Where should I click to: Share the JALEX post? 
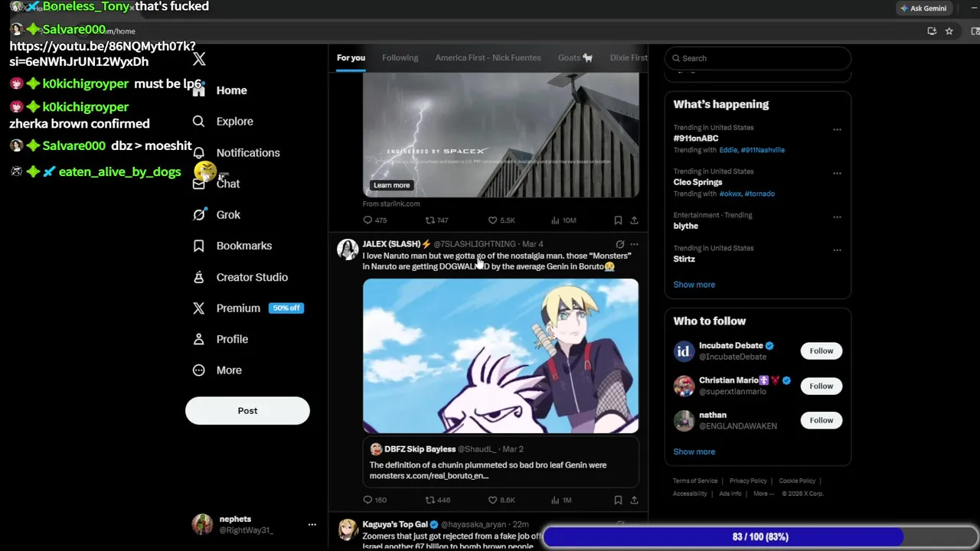[x=634, y=500]
